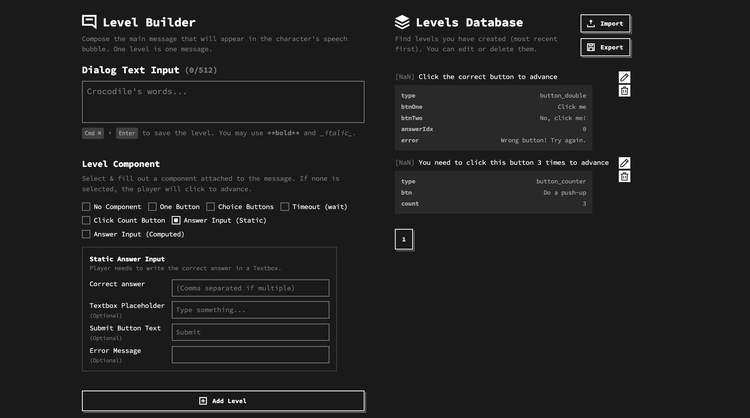Toggle the Answer Input (Static) checkbox
The width and height of the screenshot is (750, 418).
[176, 220]
